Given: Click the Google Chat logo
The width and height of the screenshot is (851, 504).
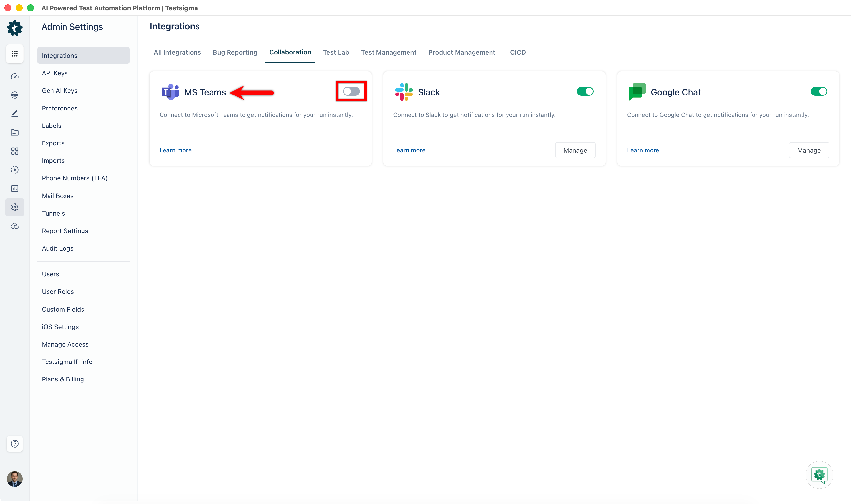Looking at the screenshot, I should pos(637,92).
